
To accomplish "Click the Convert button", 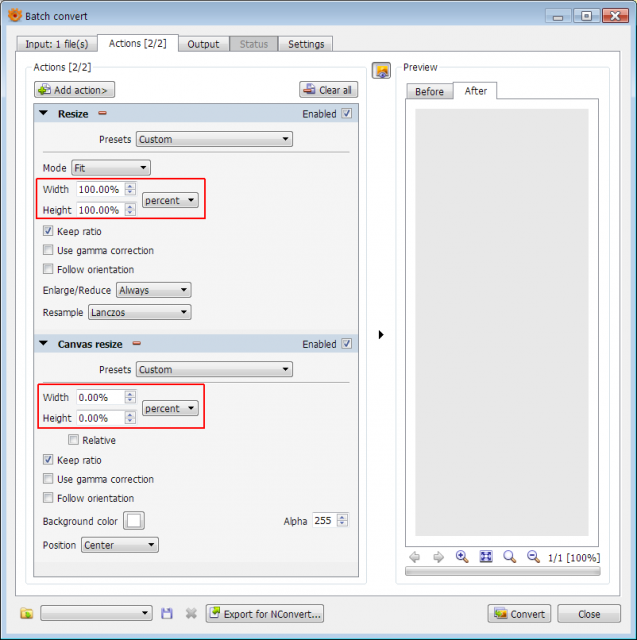I will tap(519, 613).
